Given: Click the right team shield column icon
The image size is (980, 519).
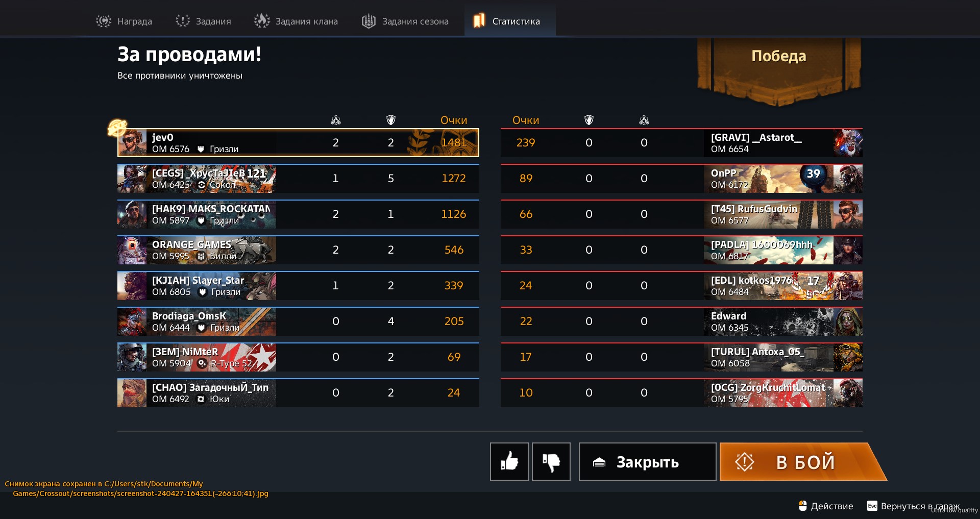Looking at the screenshot, I should [x=589, y=120].
